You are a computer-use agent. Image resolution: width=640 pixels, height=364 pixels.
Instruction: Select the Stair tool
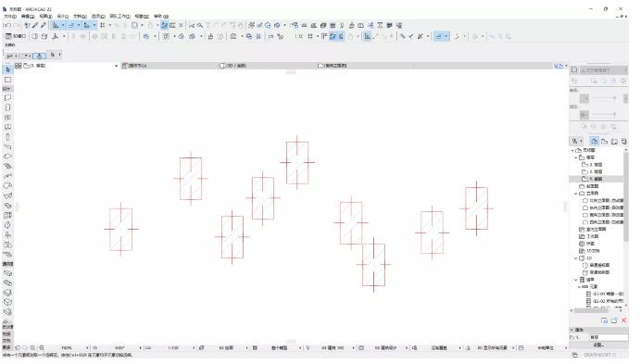point(7,167)
